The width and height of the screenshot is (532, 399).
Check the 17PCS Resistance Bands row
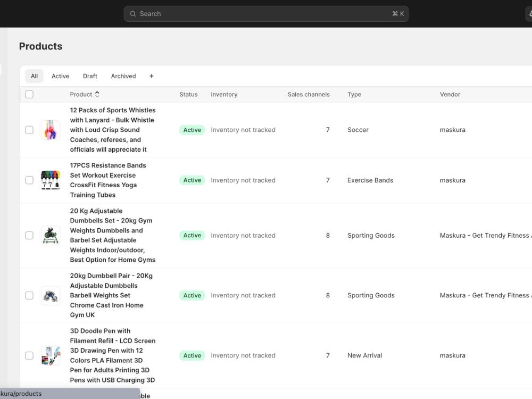(29, 180)
